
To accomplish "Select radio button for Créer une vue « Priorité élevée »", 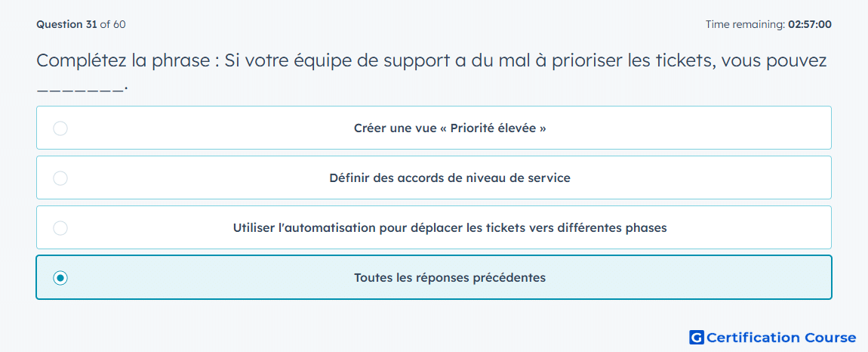I will click(60, 128).
